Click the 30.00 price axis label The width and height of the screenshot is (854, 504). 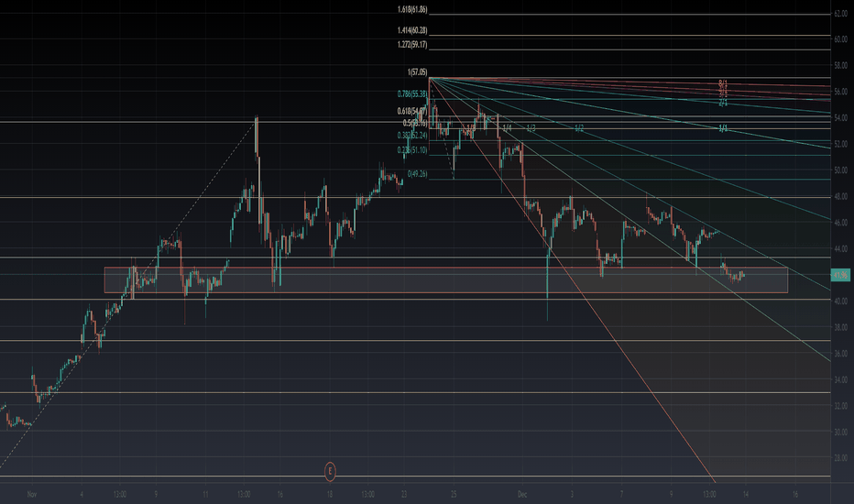point(840,432)
